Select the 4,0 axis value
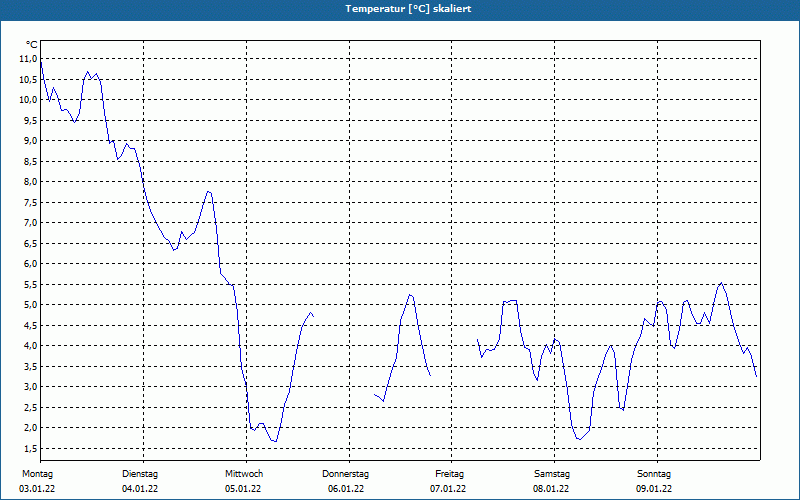Viewport: 800px width, 500px height. (31, 346)
